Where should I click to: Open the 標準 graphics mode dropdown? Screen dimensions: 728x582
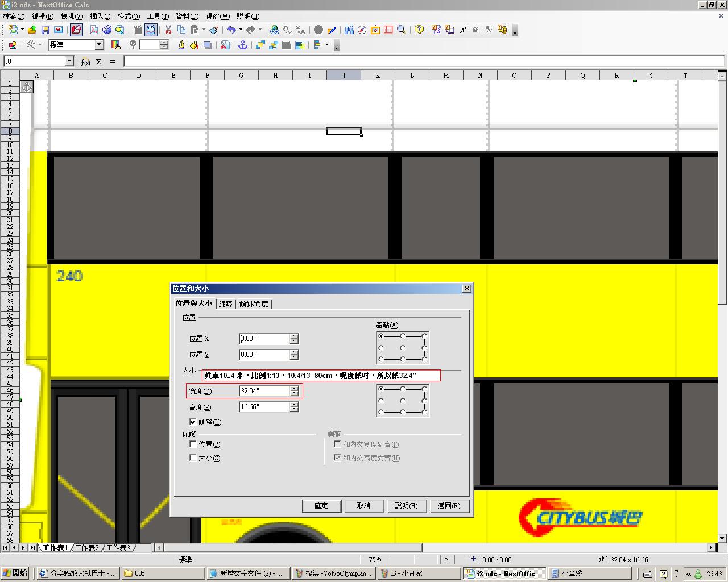pyautogui.click(x=99, y=45)
